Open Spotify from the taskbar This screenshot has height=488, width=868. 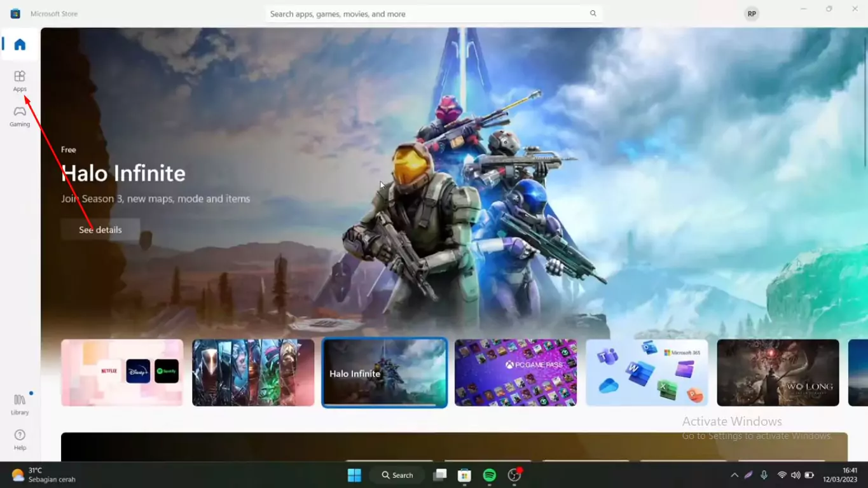(490, 475)
